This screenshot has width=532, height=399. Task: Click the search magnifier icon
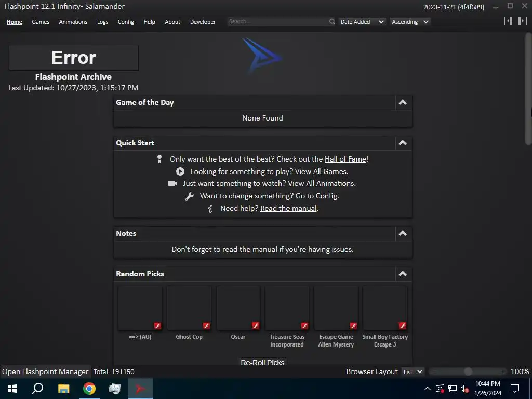coord(332,22)
